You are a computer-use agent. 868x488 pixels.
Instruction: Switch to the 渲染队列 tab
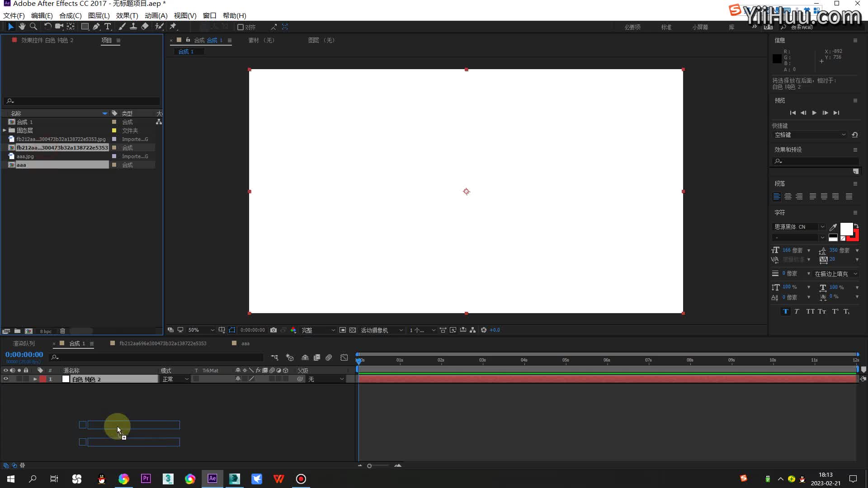24,344
